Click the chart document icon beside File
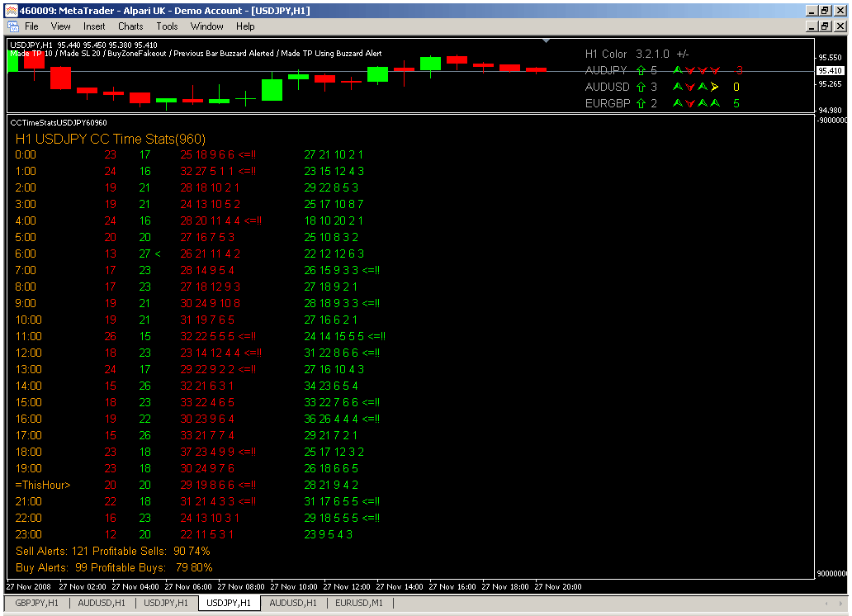 [12, 26]
